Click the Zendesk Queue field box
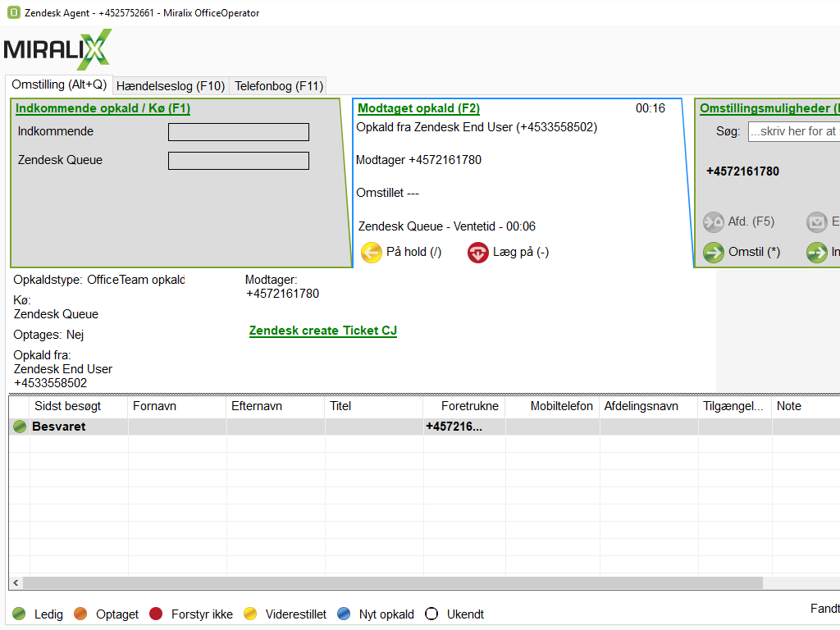 click(x=238, y=161)
